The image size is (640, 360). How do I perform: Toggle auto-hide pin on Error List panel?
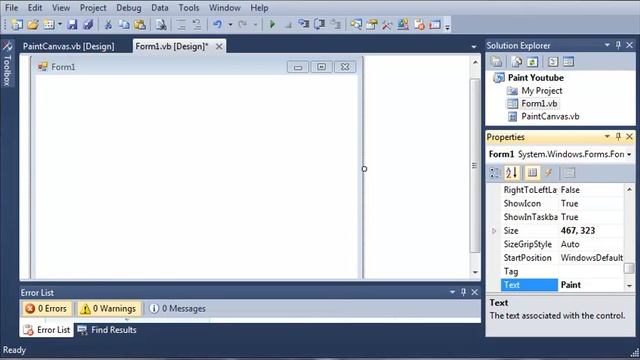point(463,292)
